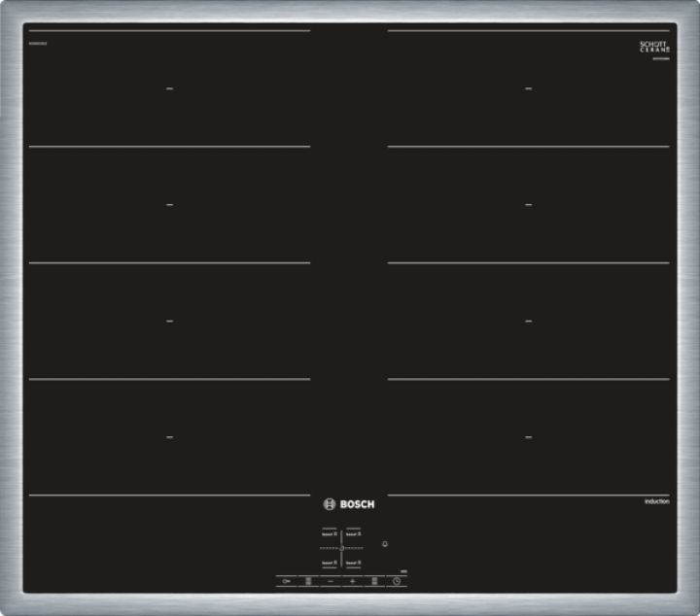Tap the left flex zone icon next to the key
700x616 pixels.
pyautogui.click(x=308, y=581)
